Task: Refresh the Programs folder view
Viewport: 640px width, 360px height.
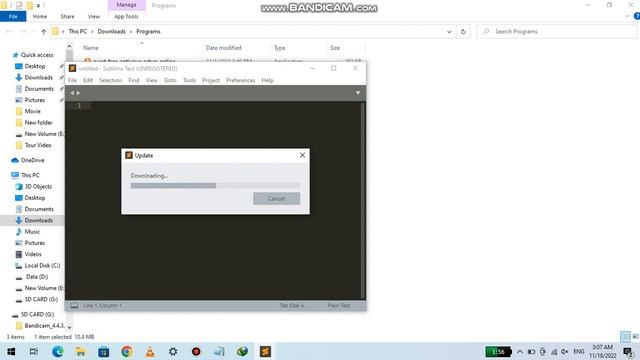Action: 463,31
